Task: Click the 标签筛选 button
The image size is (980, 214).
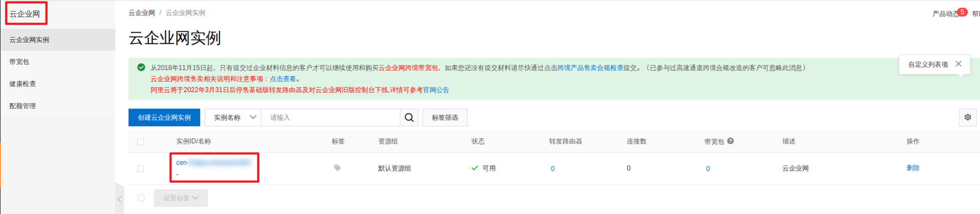Action: click(x=445, y=117)
